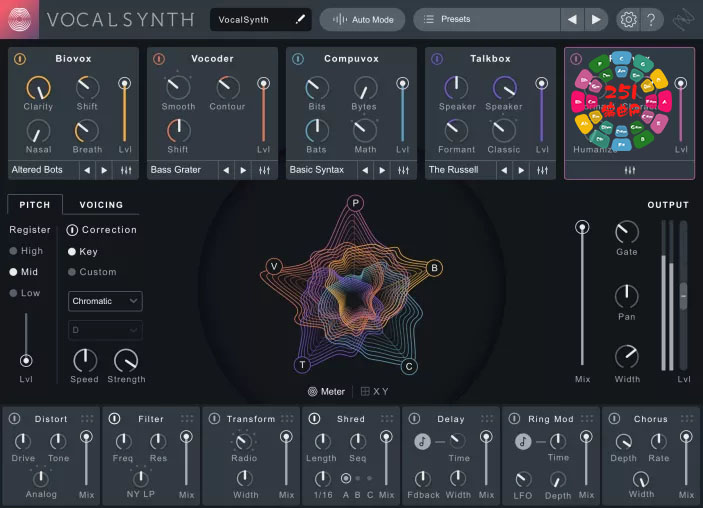Open Polyvox advanced sliders icon

pyautogui.click(x=630, y=170)
